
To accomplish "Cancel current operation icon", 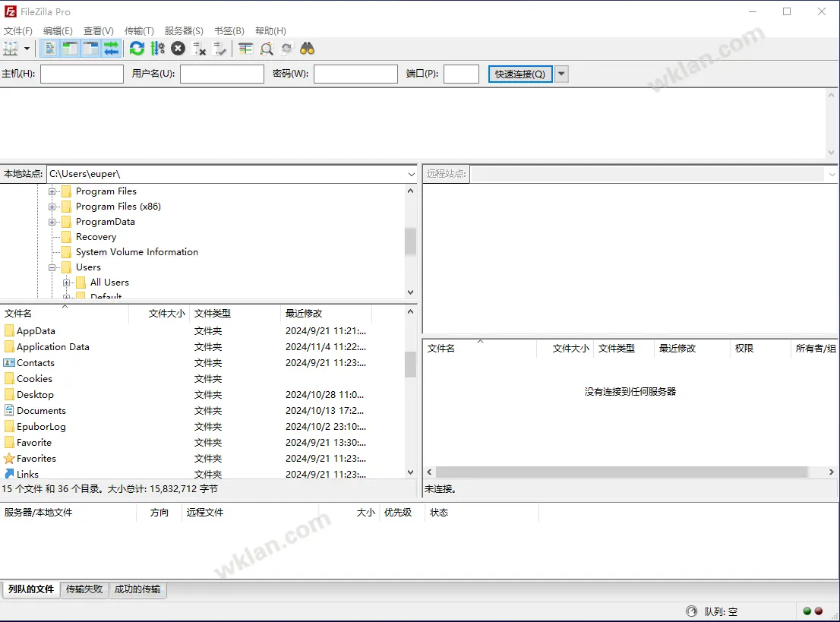I will pyautogui.click(x=178, y=49).
